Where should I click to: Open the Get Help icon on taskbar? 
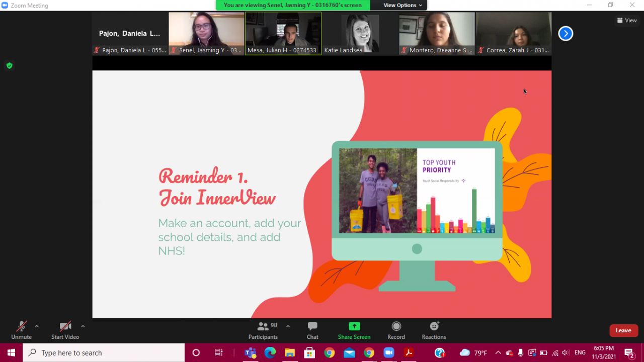(x=440, y=352)
